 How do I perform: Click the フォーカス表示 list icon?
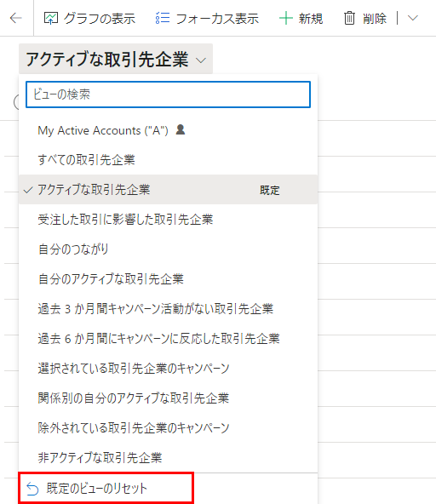coord(163,18)
